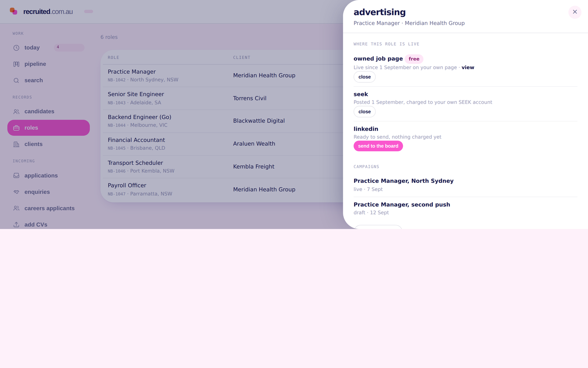
Task: Close the owned job page listing
Action: 365,77
